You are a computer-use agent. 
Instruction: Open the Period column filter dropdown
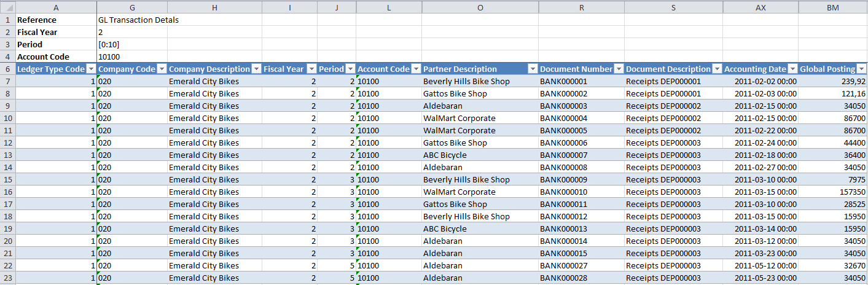[x=350, y=69]
